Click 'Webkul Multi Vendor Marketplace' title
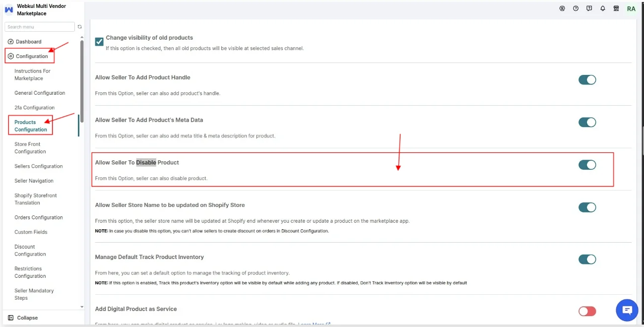Image resolution: width=644 pixels, height=327 pixels. 42,9
